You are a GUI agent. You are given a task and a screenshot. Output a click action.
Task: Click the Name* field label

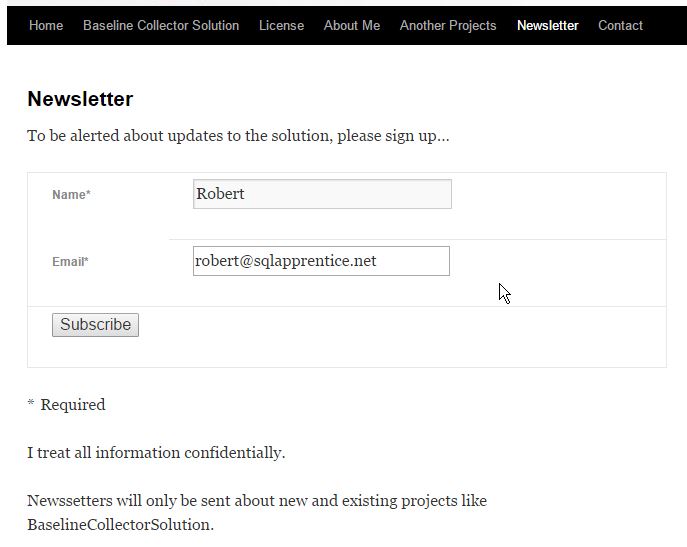point(71,195)
